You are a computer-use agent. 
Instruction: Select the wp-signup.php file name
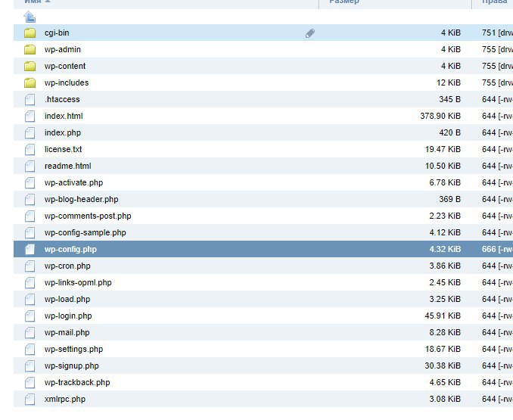(72, 366)
